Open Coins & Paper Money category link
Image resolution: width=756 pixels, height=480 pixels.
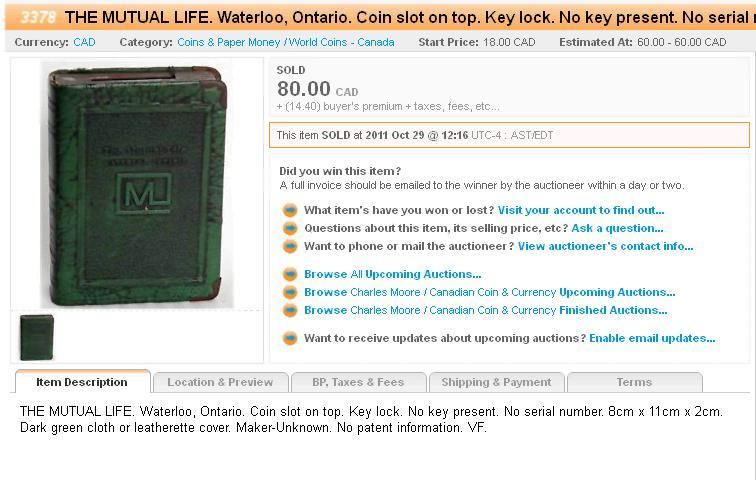point(229,42)
